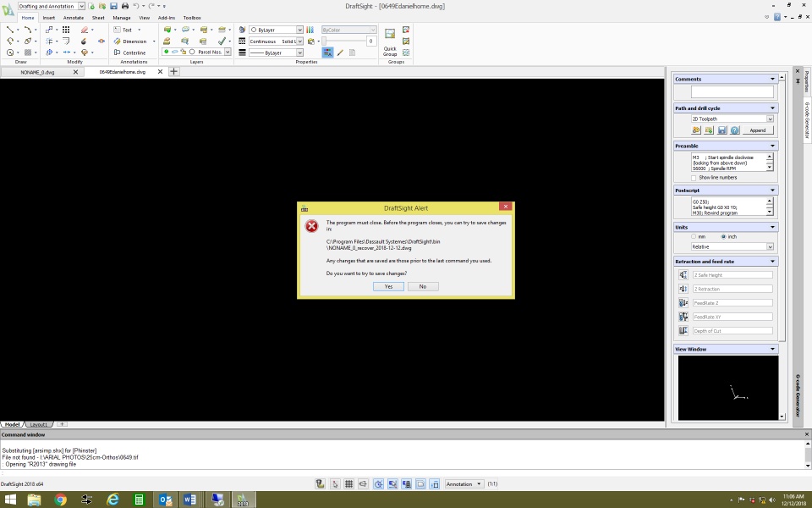Open the Annotation scale dropdown in status bar
This screenshot has height=508, width=812.
point(464,483)
